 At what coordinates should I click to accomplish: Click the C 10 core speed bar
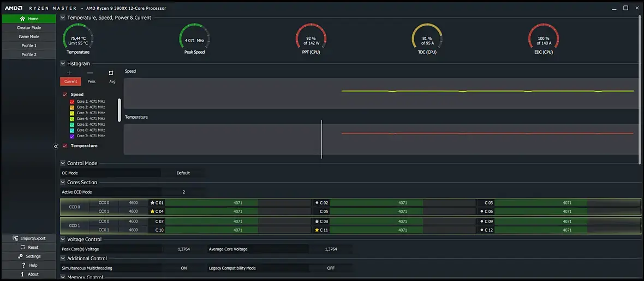click(x=238, y=230)
